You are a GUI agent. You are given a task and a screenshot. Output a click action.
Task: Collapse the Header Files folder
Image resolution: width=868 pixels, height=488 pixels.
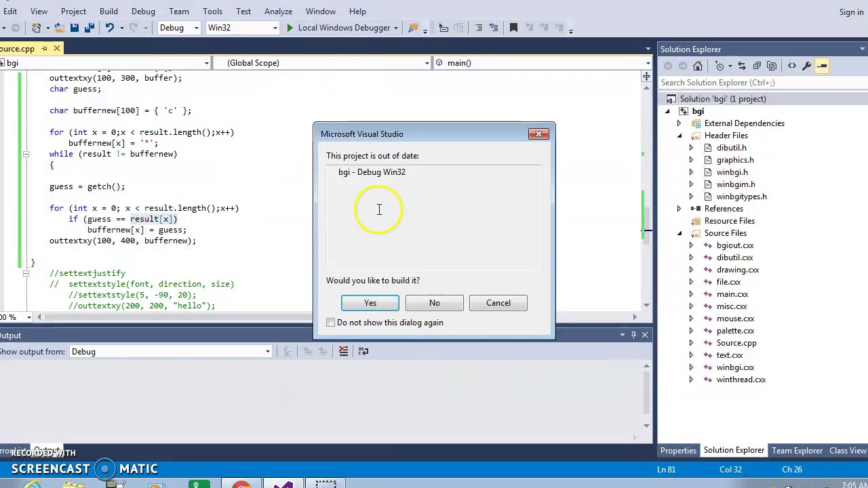coord(679,136)
